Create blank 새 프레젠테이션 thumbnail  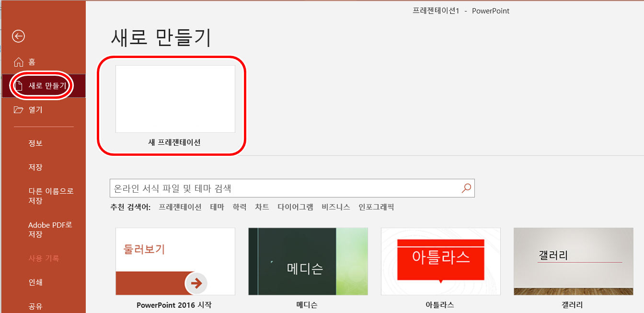pos(175,99)
